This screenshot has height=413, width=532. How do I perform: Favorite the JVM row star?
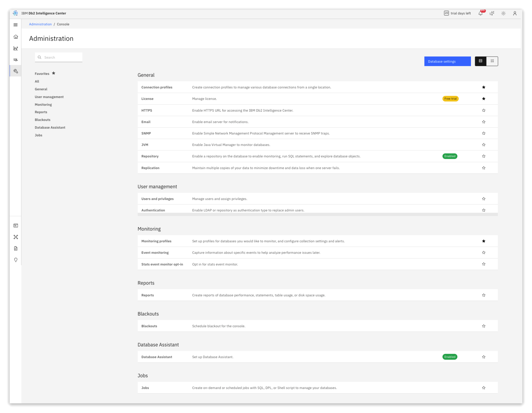484,145
